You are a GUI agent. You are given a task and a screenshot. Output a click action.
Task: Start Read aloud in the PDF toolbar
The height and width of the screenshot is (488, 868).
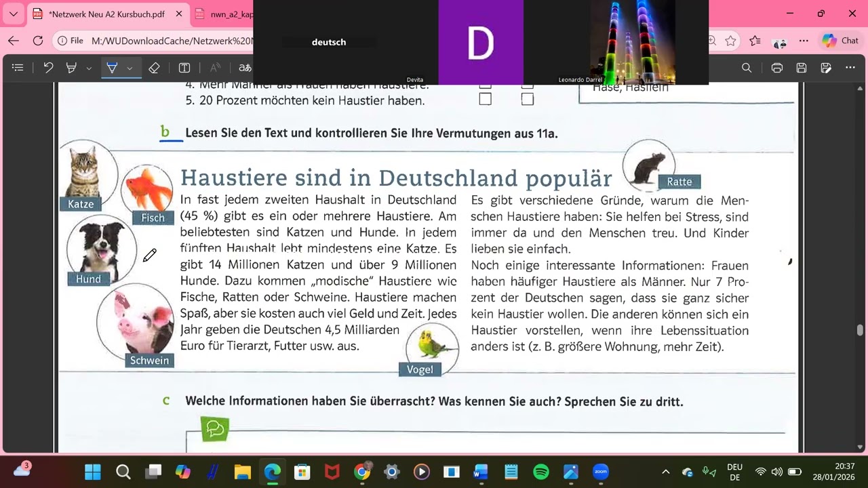[215, 68]
